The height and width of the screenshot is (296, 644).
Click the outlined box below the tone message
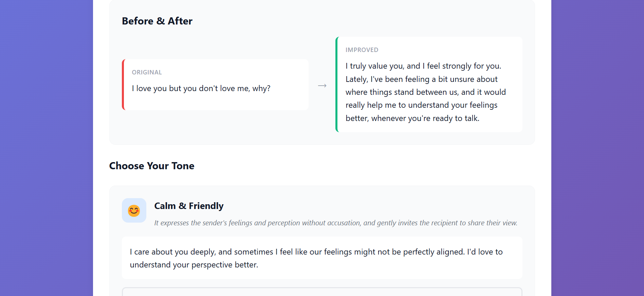(x=322, y=292)
